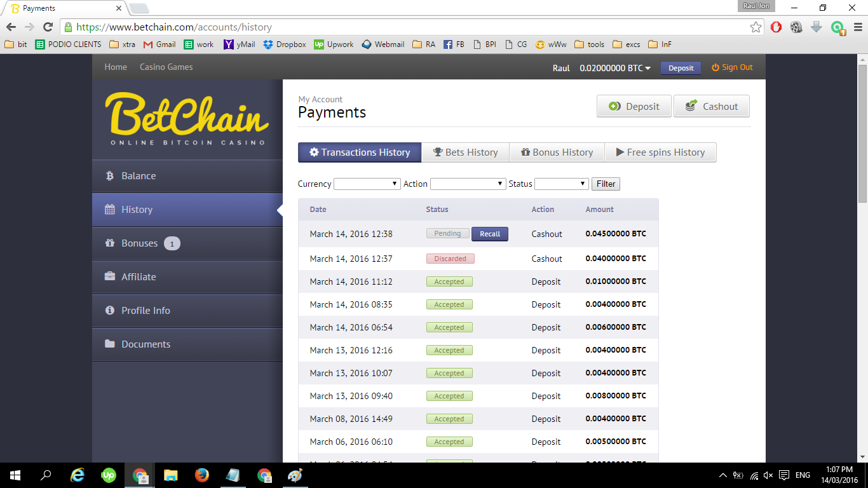
Task: Click the Filter button
Action: tap(606, 184)
